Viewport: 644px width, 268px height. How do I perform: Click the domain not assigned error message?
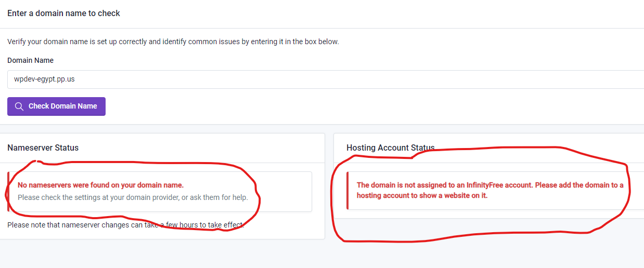pos(490,190)
